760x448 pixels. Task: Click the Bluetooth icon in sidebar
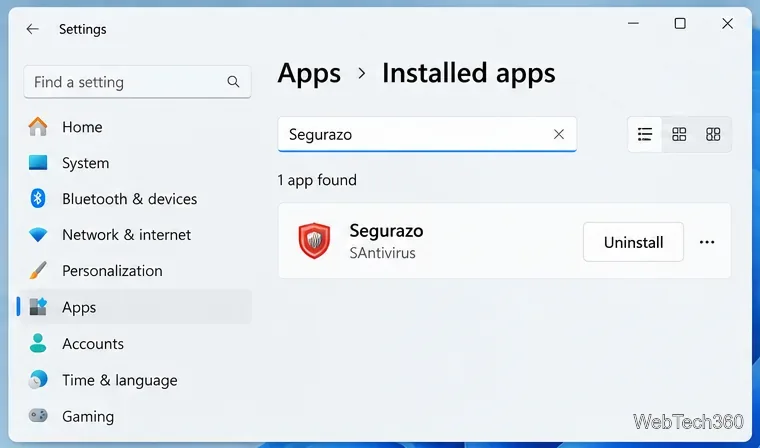point(38,199)
